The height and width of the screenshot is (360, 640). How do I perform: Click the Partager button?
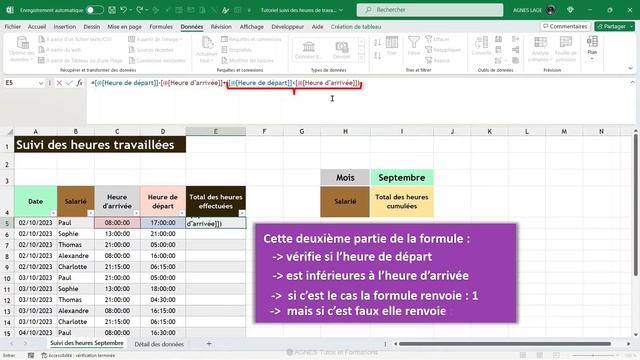(614, 27)
